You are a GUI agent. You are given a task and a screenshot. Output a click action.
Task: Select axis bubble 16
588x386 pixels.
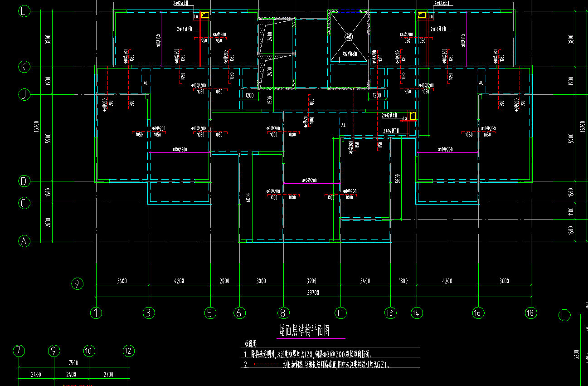tap(478, 313)
